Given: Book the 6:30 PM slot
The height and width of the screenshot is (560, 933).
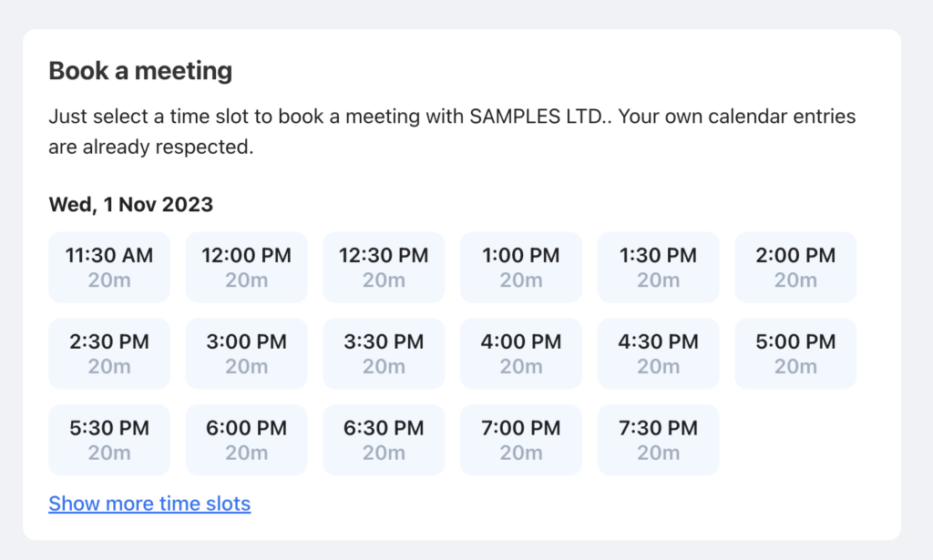Looking at the screenshot, I should pyautogui.click(x=384, y=440).
